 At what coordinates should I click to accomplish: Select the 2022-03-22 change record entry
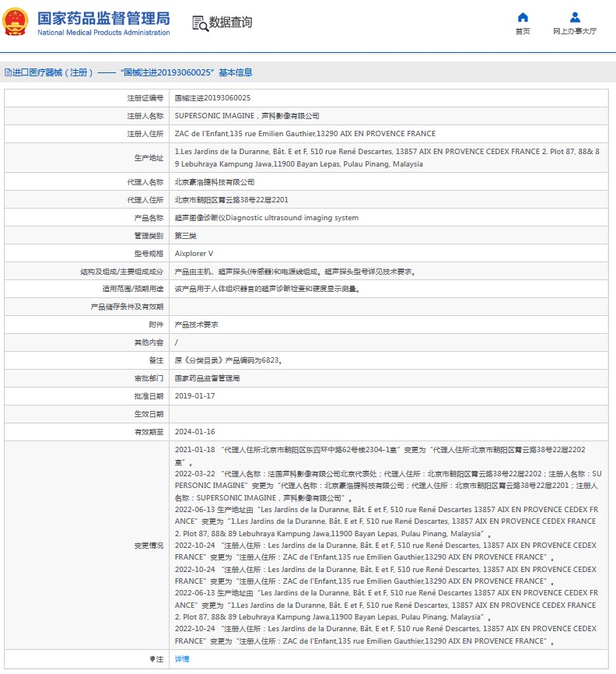[x=388, y=486]
